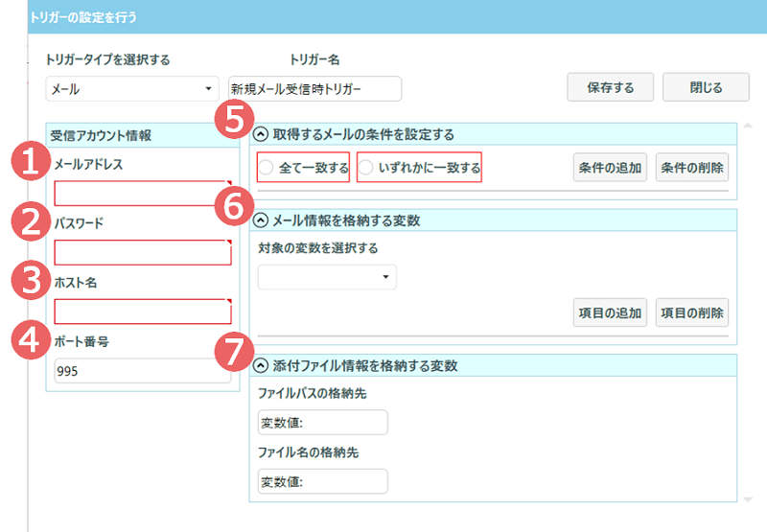Click the 項目の追加 button
Image resolution: width=767 pixels, height=532 pixels.
click(x=610, y=312)
